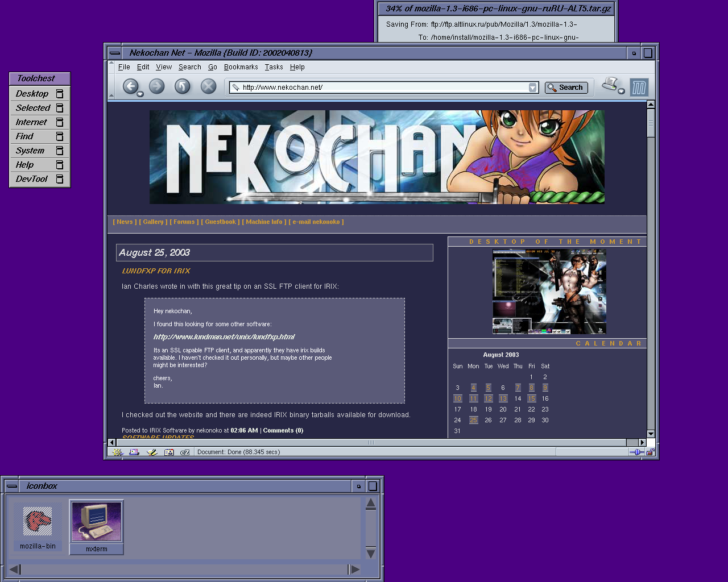The image size is (728, 582).
Task: Click the page's vertical scrollbar up arrow
Action: (x=651, y=105)
